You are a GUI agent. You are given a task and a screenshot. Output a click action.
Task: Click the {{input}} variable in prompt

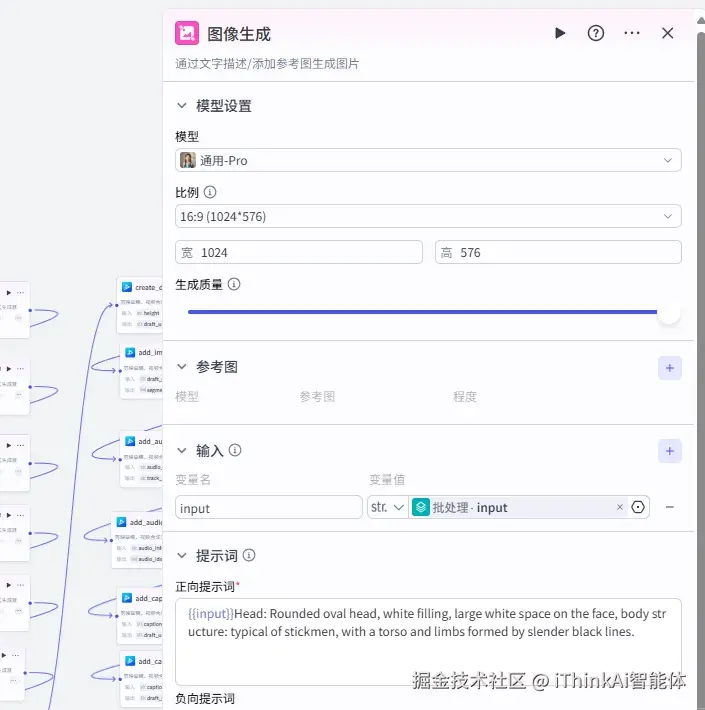click(211, 614)
